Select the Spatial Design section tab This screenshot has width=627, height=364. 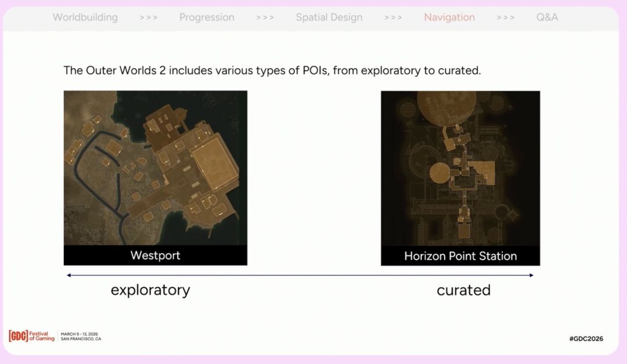pos(329,17)
